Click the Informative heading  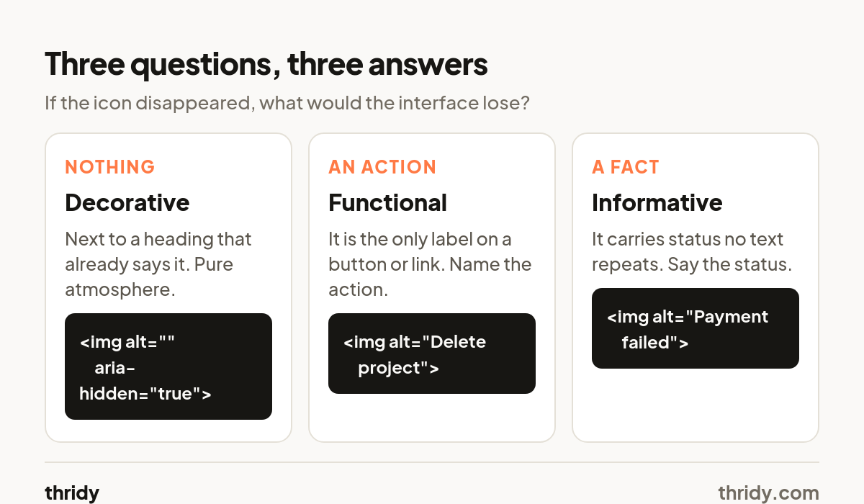pos(657,203)
